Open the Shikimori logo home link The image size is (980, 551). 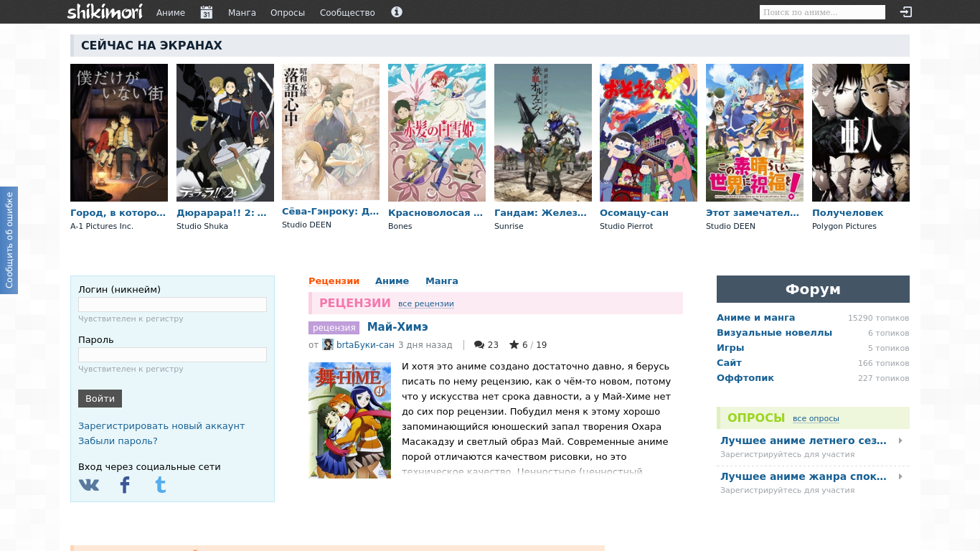pyautogui.click(x=105, y=11)
